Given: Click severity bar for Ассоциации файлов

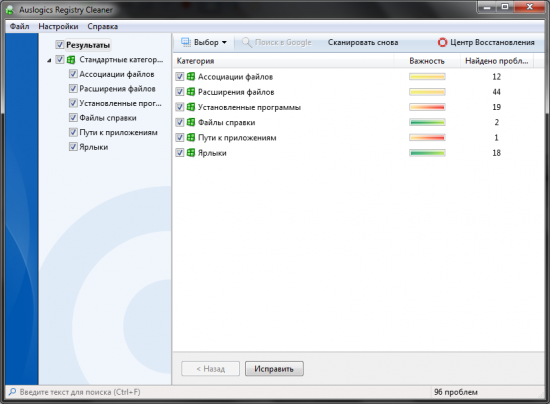Looking at the screenshot, I should [x=427, y=76].
